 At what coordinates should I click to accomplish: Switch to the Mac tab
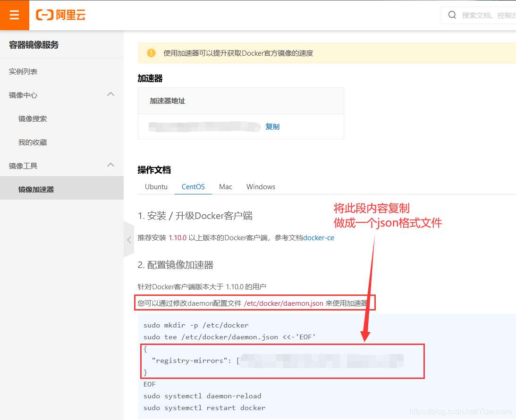[x=225, y=187]
